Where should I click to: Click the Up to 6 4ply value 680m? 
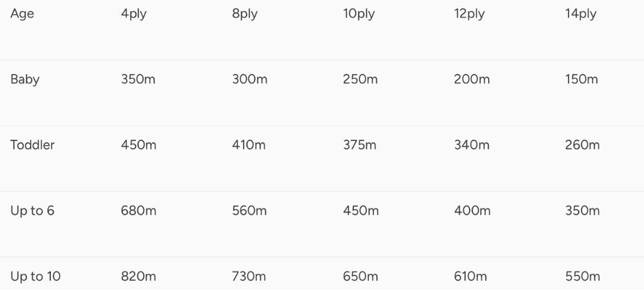tap(138, 211)
